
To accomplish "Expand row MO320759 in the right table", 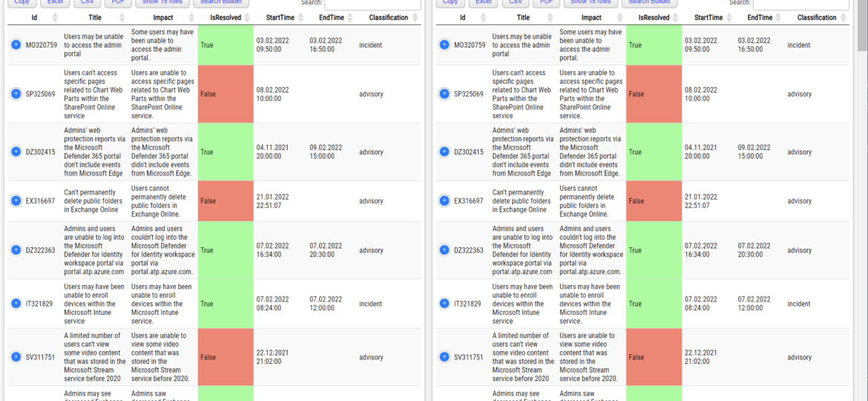I will 444,45.
